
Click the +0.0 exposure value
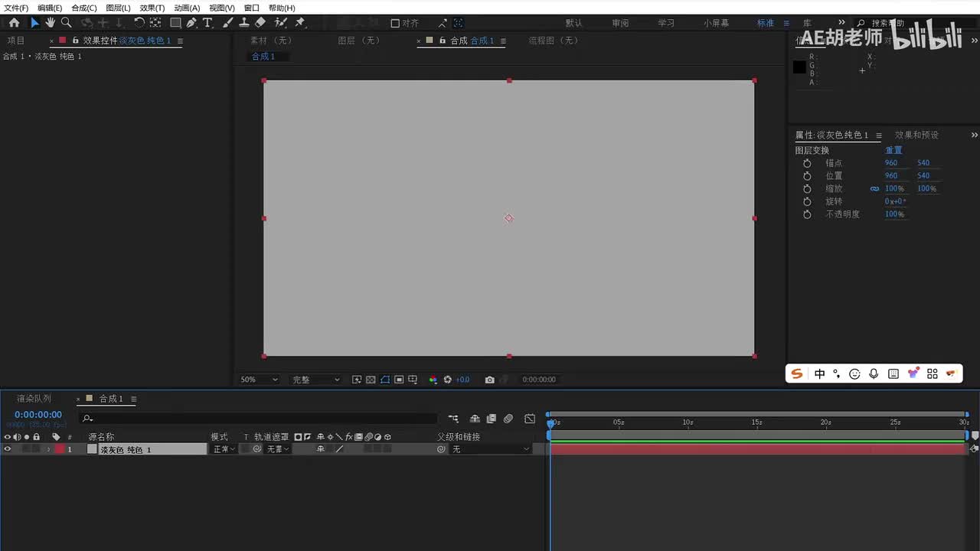click(462, 380)
